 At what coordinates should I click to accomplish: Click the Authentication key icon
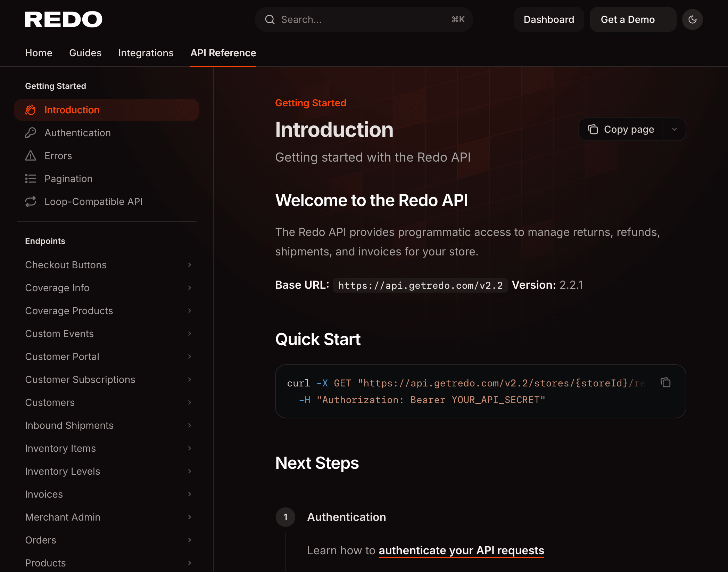(x=31, y=133)
